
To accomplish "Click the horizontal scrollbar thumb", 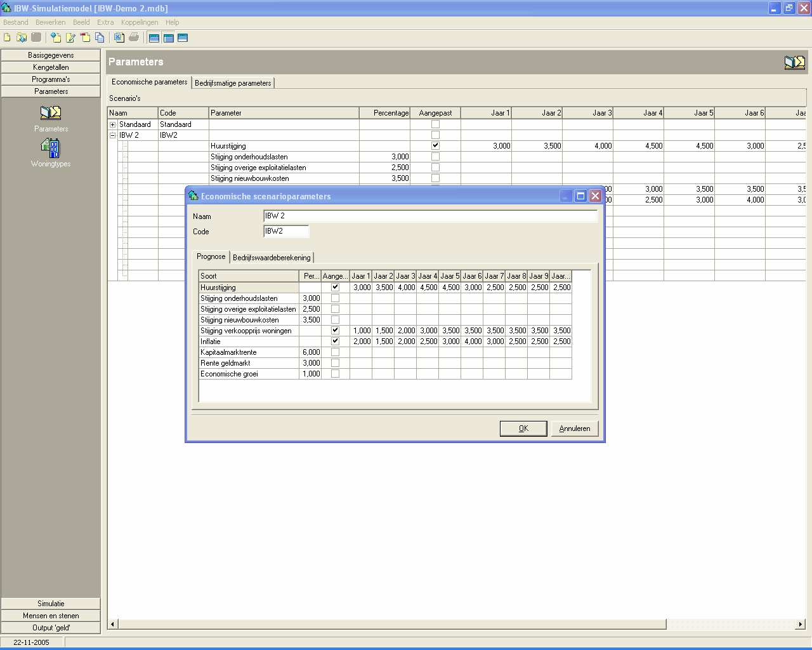I will click(392, 625).
